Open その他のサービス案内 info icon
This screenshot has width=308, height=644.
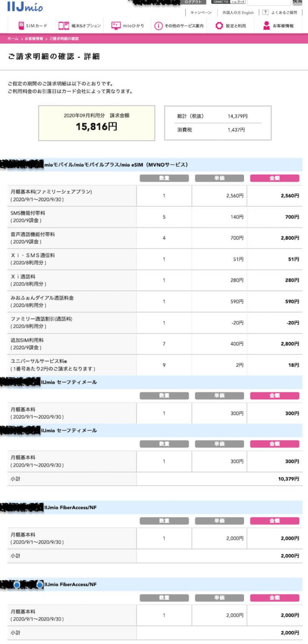[x=159, y=26]
